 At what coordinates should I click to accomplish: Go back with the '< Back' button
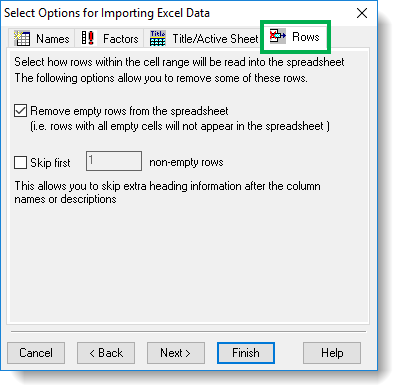(x=106, y=353)
